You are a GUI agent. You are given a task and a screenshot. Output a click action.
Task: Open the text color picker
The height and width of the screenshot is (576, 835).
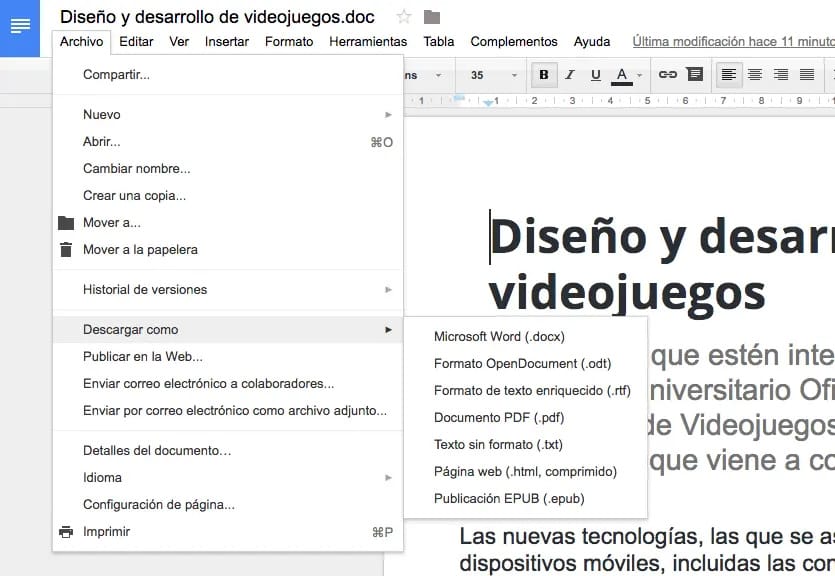(621, 75)
